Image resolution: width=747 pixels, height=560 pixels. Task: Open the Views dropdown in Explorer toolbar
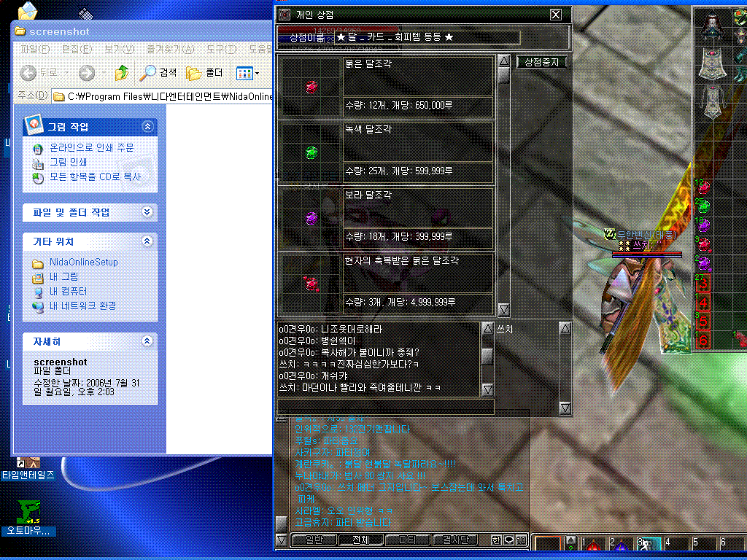(247, 72)
